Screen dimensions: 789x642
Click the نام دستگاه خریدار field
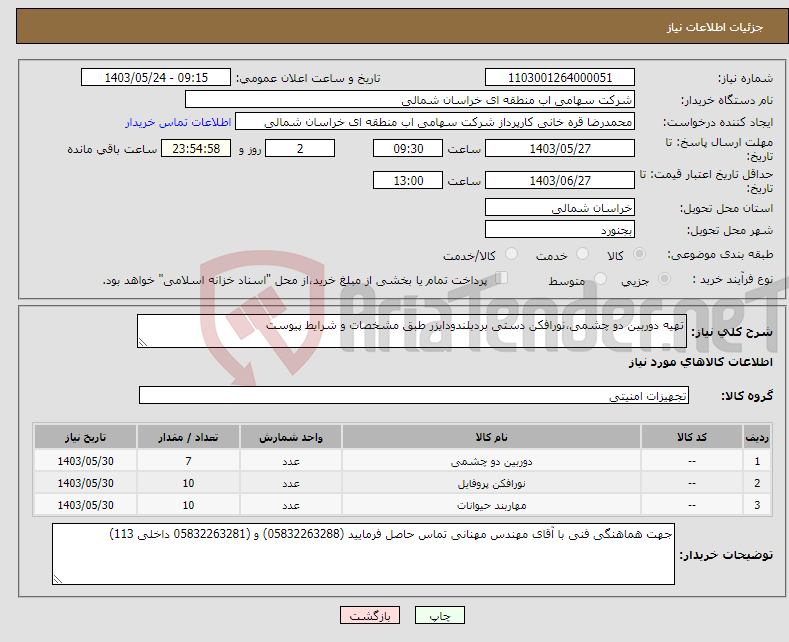[410, 100]
